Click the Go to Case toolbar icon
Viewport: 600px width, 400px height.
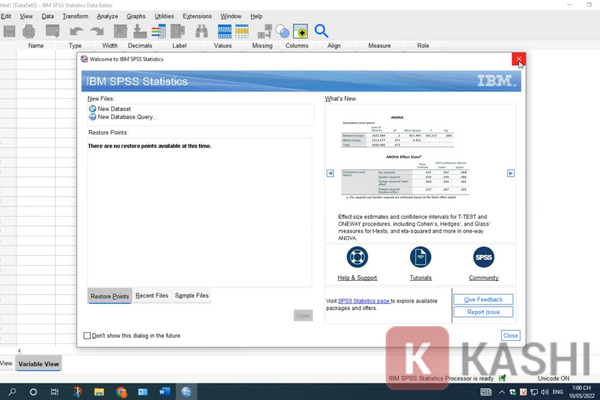coord(121,31)
